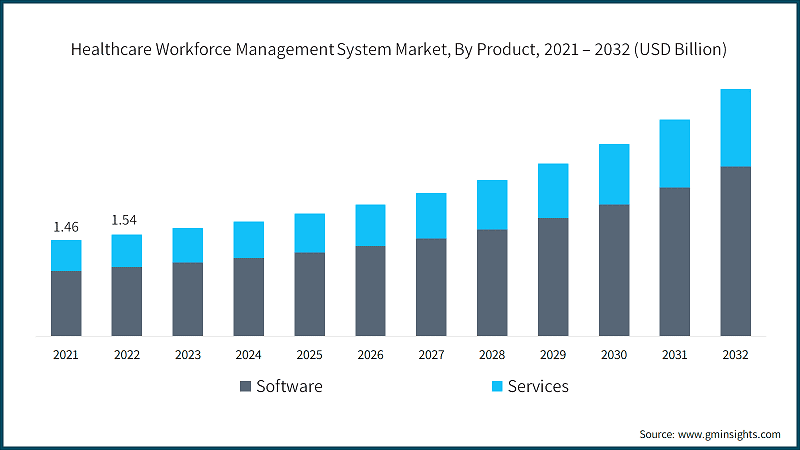The height and width of the screenshot is (450, 800).
Task: Click the 2030 axis label
Action: [614, 355]
